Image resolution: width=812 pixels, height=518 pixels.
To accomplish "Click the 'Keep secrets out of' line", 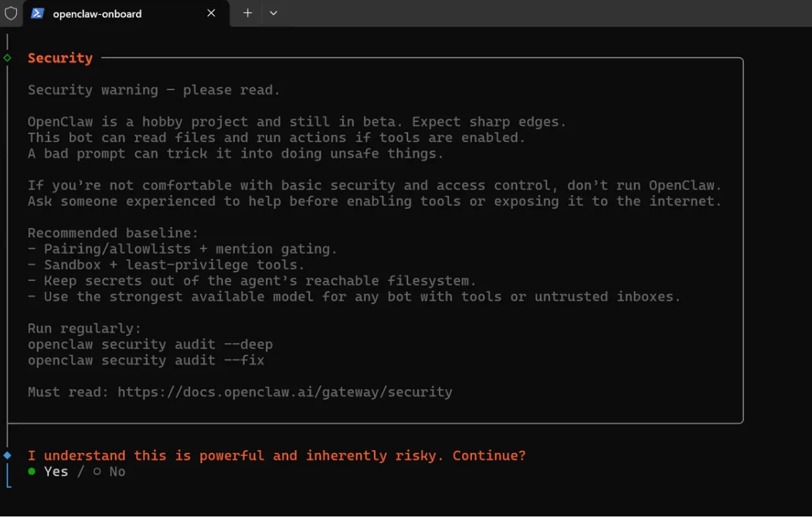I will [252, 281].
